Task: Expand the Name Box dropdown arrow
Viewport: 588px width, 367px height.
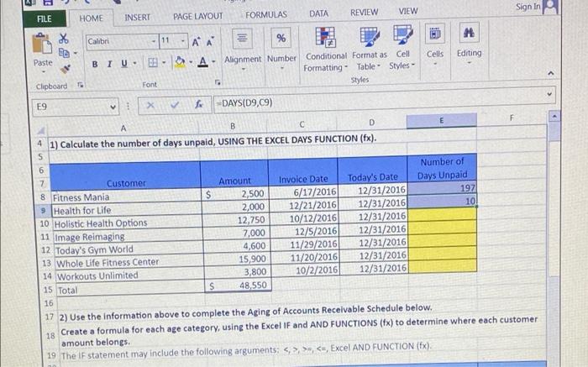Action: 113,107
